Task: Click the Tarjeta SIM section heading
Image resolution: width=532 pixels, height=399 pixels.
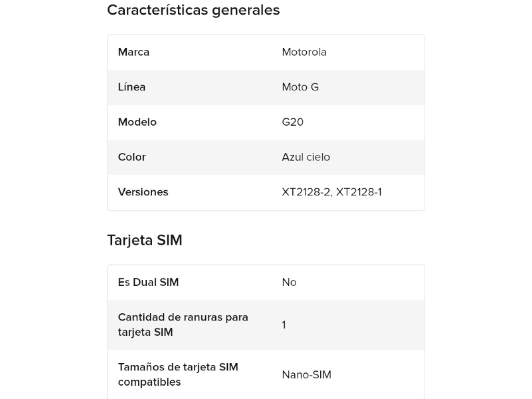Action: (145, 240)
